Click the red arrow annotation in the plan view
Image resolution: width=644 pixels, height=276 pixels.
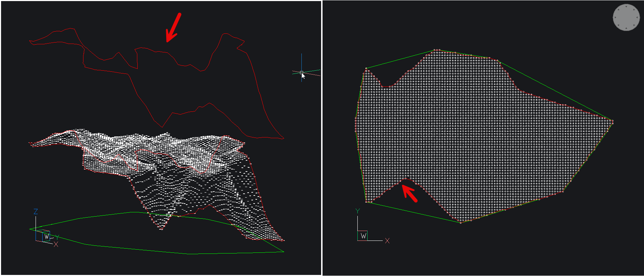point(409,194)
